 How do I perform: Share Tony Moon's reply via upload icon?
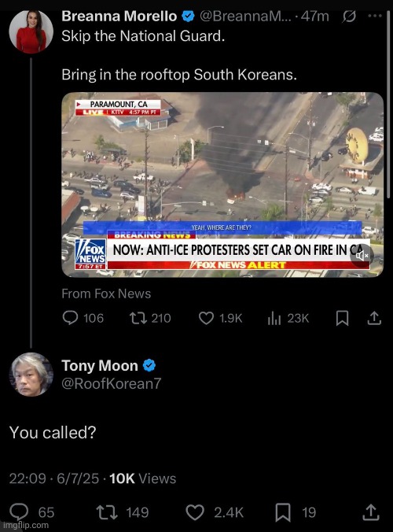tap(371, 512)
